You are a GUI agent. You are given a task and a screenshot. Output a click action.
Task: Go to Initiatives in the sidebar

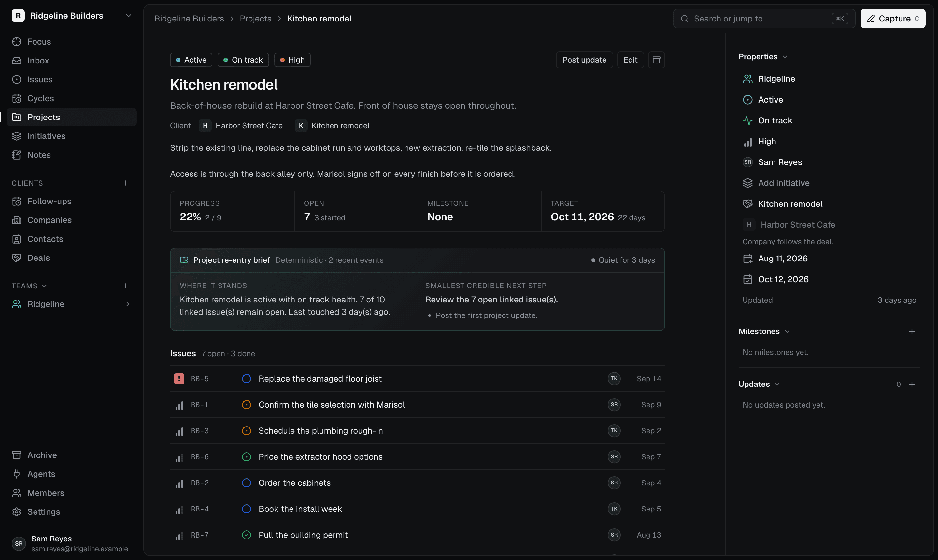pos(72,136)
